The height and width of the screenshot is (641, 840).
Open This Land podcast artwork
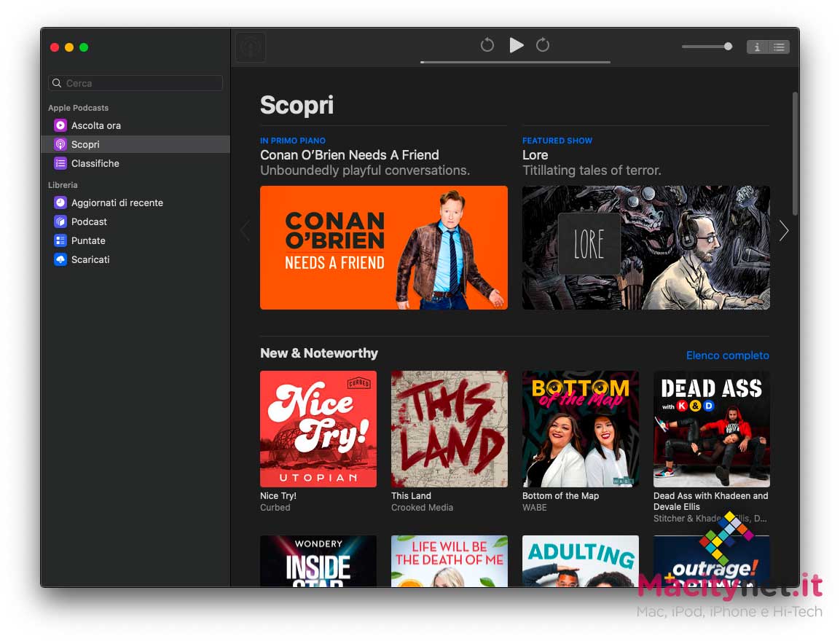pyautogui.click(x=450, y=429)
